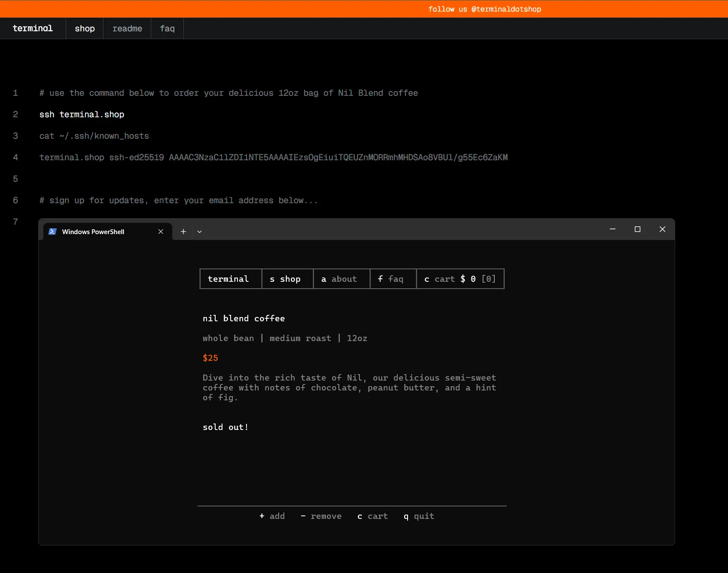This screenshot has height=573, width=728.
Task: Click line number 7 in the gutter
Action: tap(15, 222)
